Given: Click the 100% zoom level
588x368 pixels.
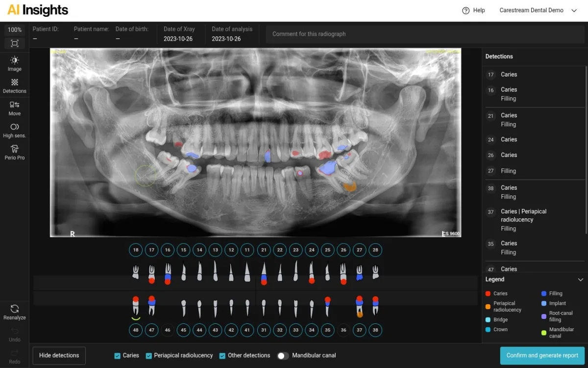Looking at the screenshot, I should pos(15,30).
